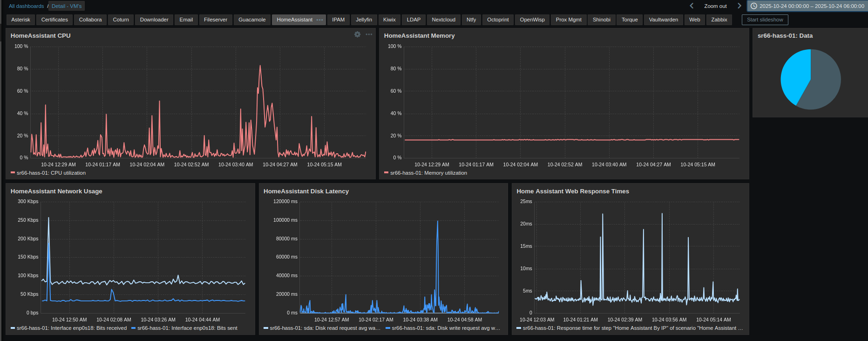Click the CPU utilization legend color marker
868x341 pixels.
click(x=13, y=173)
